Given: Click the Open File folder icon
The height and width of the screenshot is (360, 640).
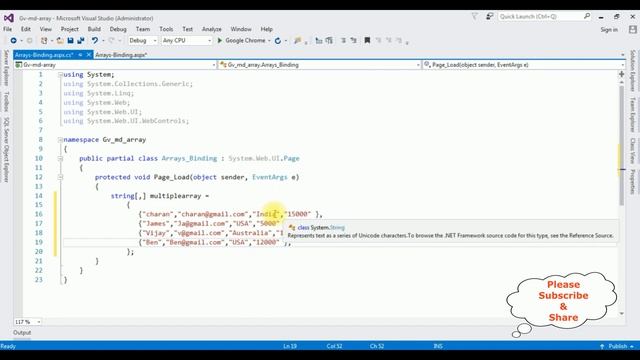Looking at the screenshot, I should [x=60, y=40].
